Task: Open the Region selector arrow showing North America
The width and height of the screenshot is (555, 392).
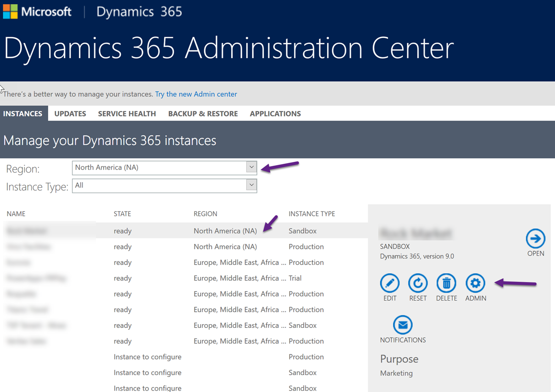Action: click(251, 167)
